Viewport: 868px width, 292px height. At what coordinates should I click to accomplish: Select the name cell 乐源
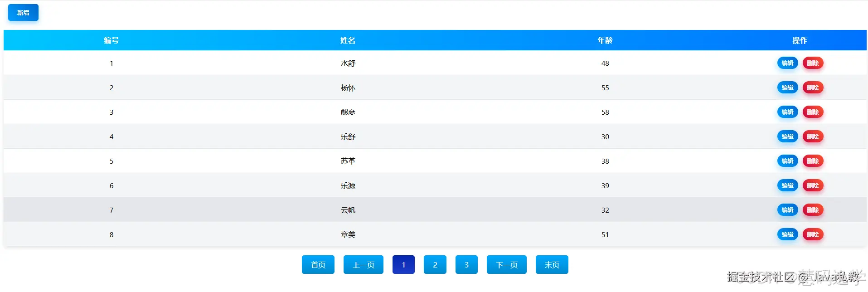tap(348, 185)
